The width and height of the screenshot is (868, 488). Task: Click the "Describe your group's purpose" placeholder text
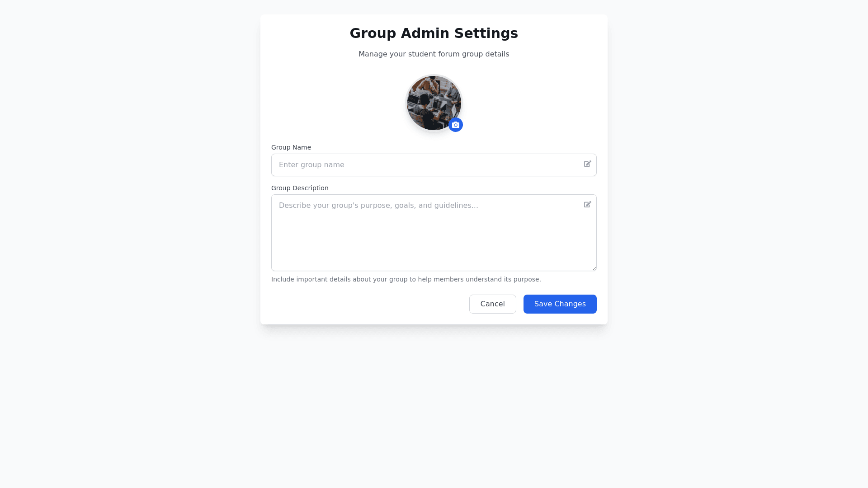point(378,206)
